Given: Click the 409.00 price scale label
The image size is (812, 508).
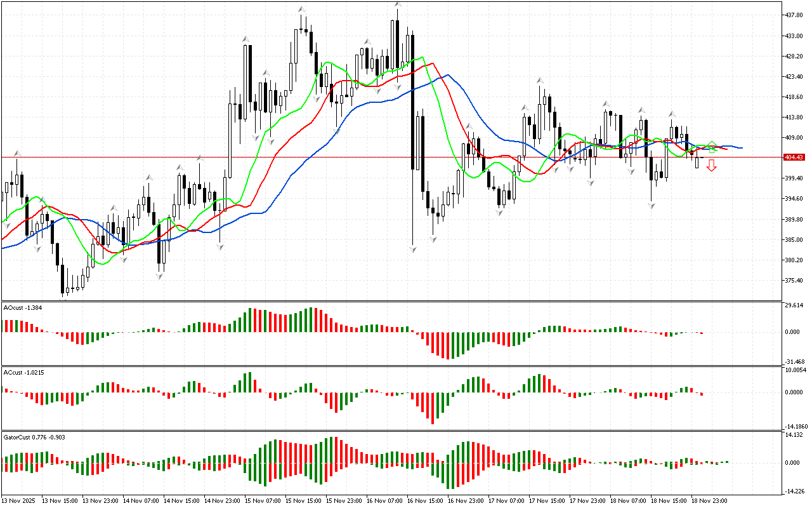Looking at the screenshot, I should pyautogui.click(x=794, y=138).
